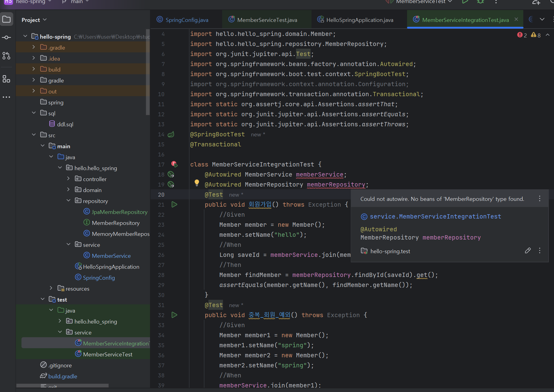Click the class run-failed gutter icon line 17
The width and height of the screenshot is (554, 392).
[174, 164]
